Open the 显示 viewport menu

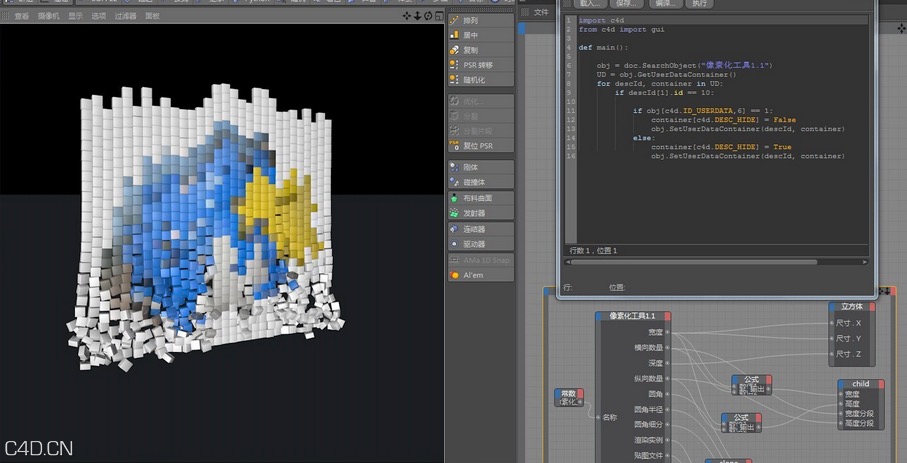coord(75,16)
